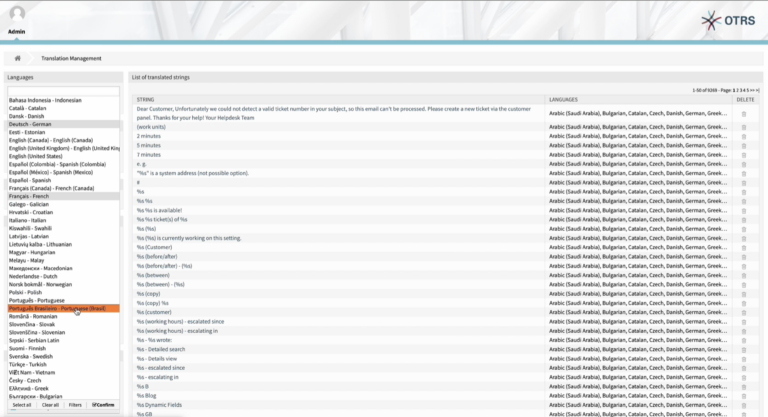This screenshot has height=417, width=768.
Task: Click trash icon for '%s (before/after)' row
Action: tap(744, 257)
